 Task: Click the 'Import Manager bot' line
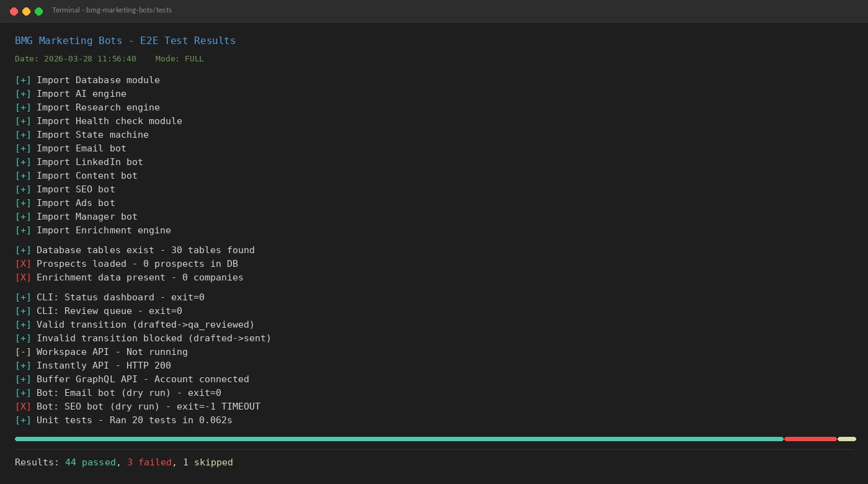click(76, 217)
